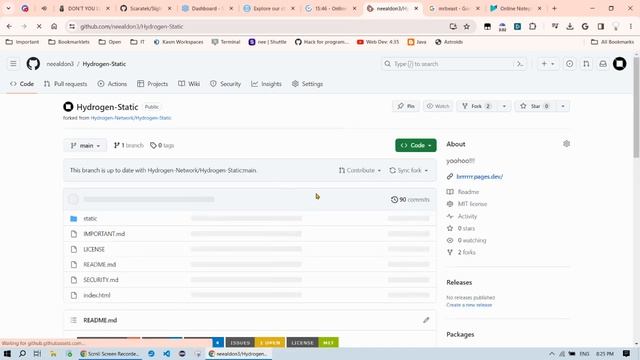Expand the Star lists dropdown arrow
The width and height of the screenshot is (640, 360).
(x=563, y=106)
